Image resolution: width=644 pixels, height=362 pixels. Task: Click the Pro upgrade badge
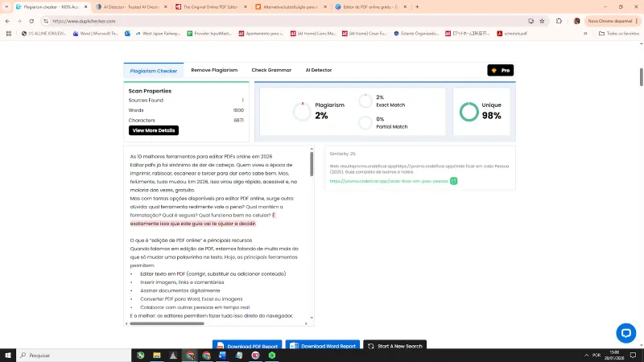500,71
